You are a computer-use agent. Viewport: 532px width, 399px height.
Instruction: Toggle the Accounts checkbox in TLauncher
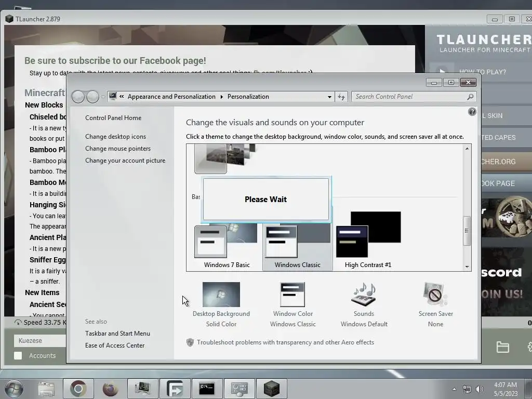click(18, 355)
